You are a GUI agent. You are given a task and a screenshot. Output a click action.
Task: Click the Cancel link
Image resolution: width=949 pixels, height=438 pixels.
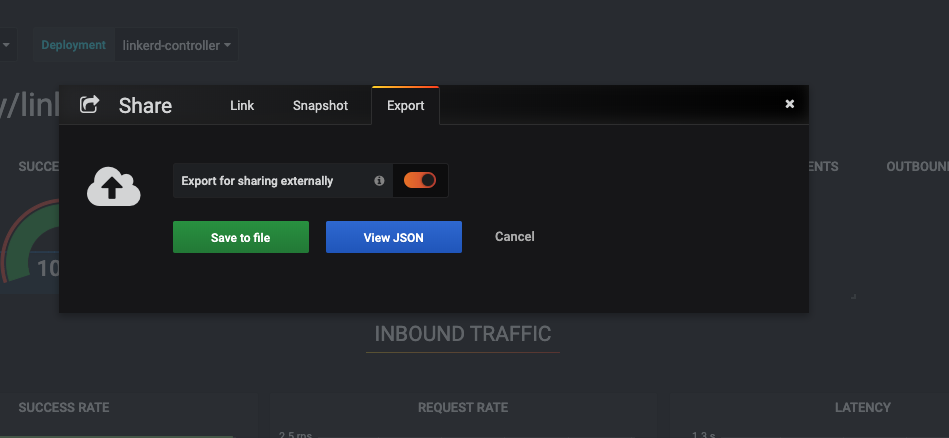click(514, 237)
